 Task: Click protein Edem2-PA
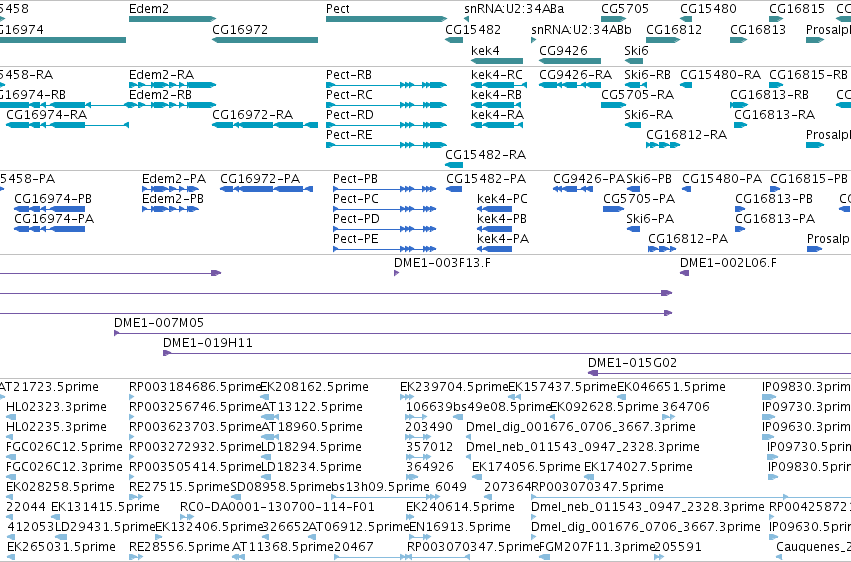point(170,189)
